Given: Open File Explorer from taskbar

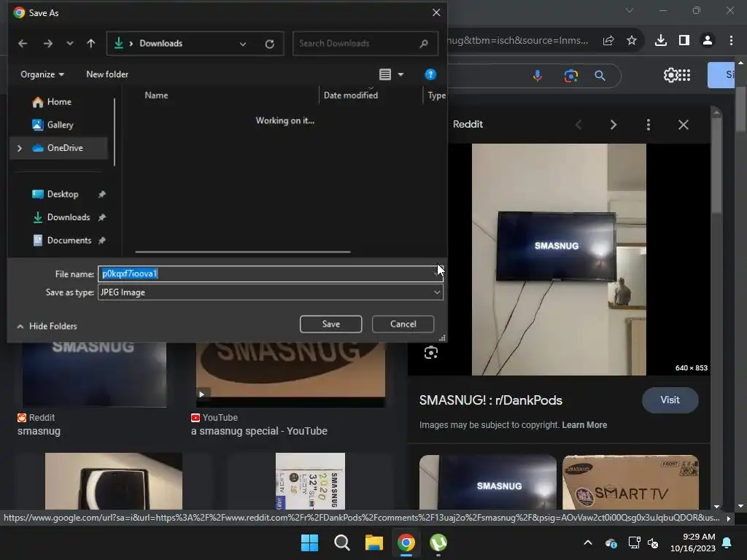Looking at the screenshot, I should point(374,542).
